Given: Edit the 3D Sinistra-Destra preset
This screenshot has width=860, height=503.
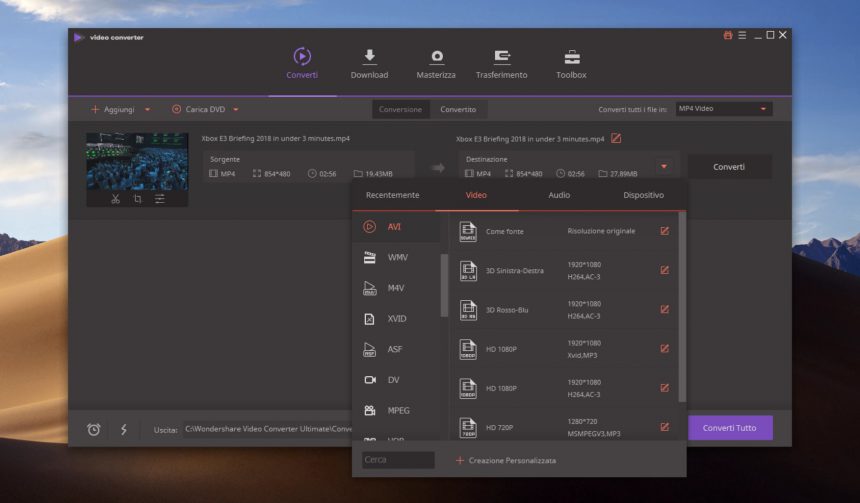Looking at the screenshot, I should pyautogui.click(x=664, y=270).
